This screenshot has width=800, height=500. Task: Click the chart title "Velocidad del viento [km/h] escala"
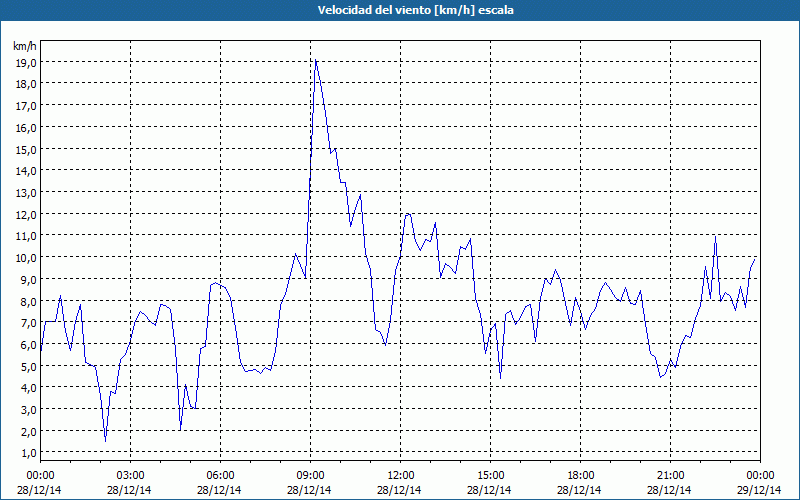pyautogui.click(x=415, y=10)
